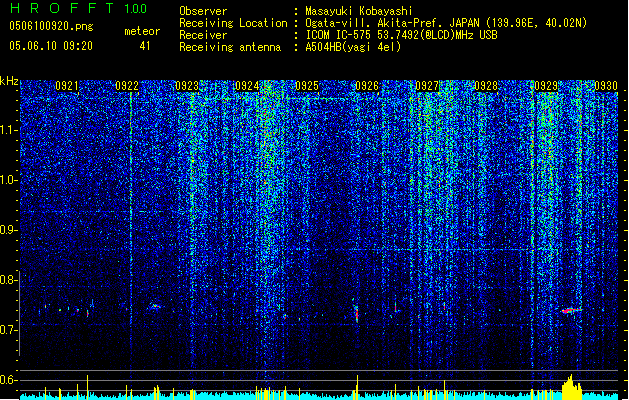
Task: Click the 0926 time marker
Action: pyautogui.click(x=367, y=86)
